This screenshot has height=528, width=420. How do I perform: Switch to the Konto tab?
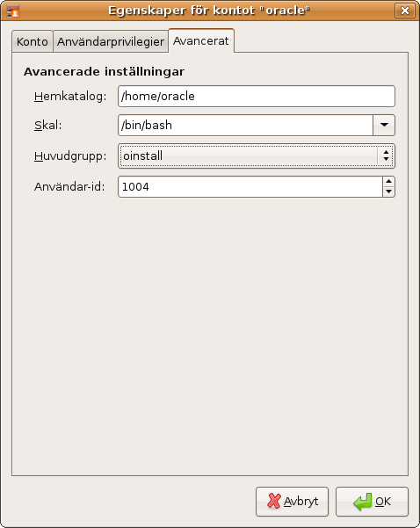[33, 41]
